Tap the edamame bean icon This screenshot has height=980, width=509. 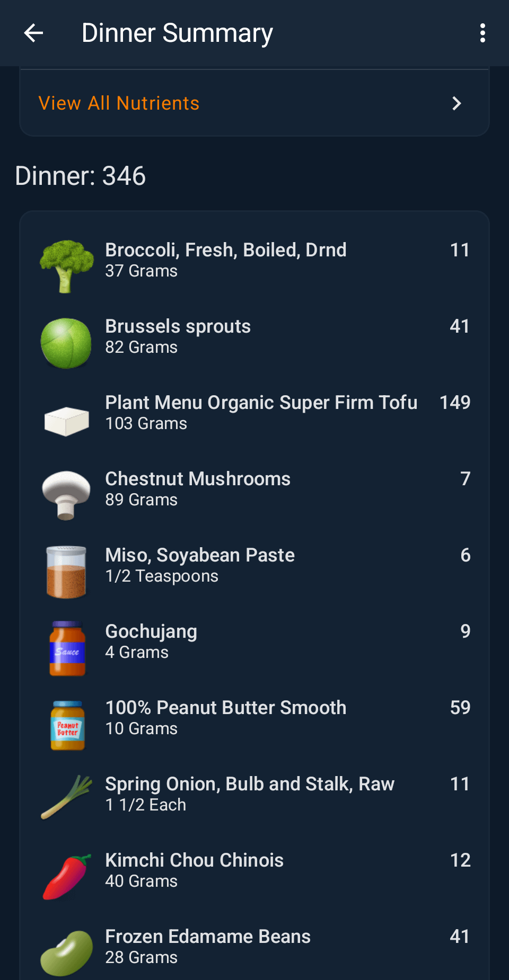click(66, 952)
